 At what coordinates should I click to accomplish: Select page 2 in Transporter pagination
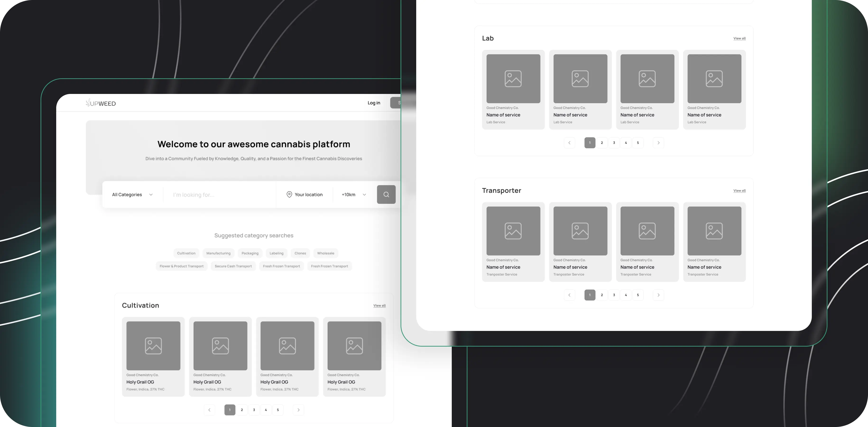click(602, 295)
